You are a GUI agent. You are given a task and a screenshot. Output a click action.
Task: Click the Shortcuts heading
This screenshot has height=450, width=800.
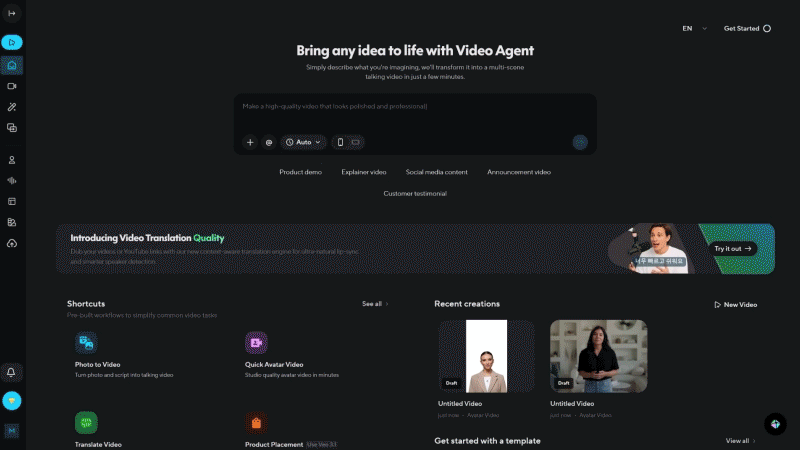coord(86,304)
